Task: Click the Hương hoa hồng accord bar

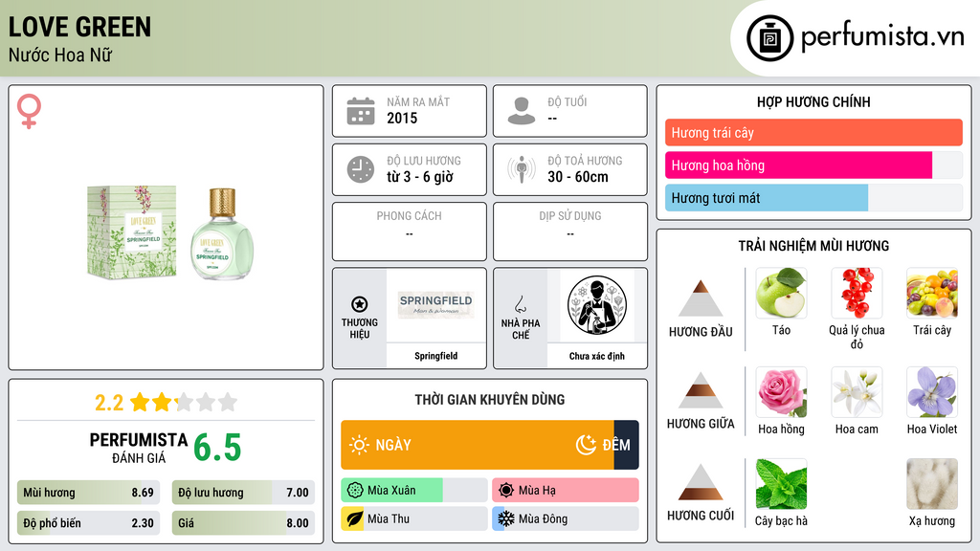Action: 813,165
